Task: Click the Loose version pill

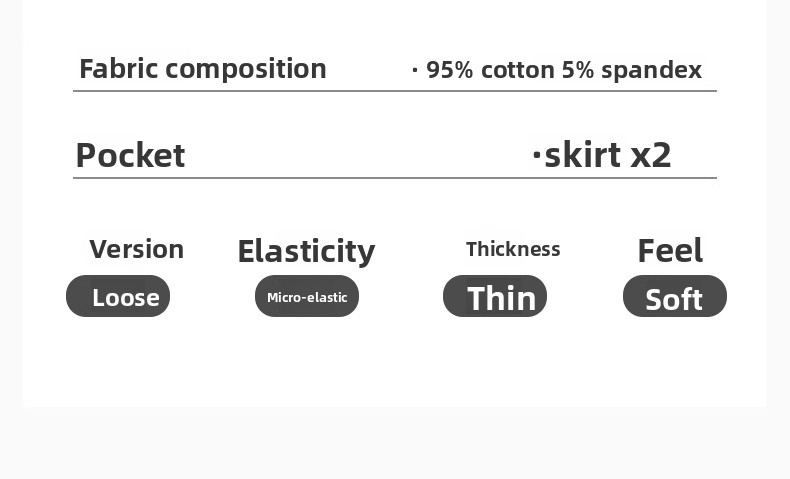Action: click(x=118, y=297)
